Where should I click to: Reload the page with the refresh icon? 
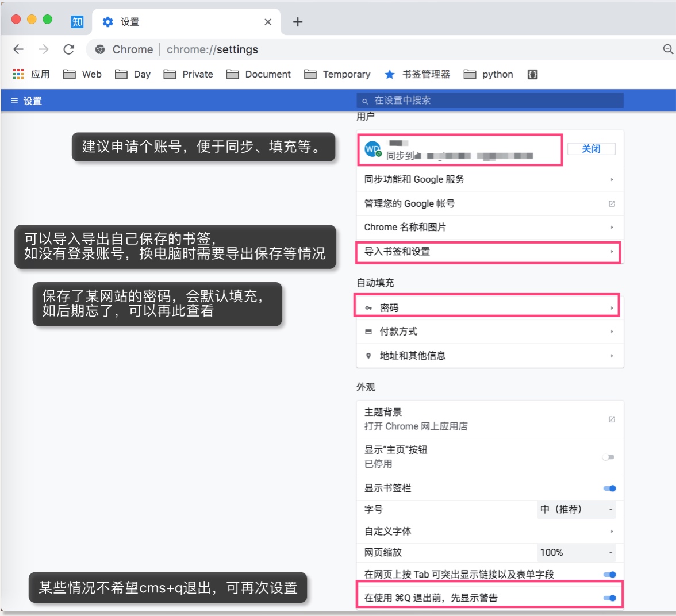click(69, 49)
